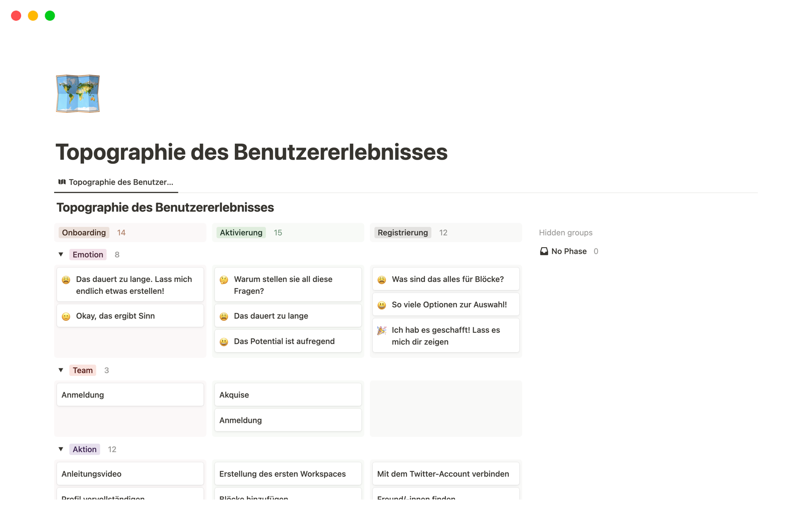
Task: Open the Anleitungsvideo card
Action: point(130,474)
